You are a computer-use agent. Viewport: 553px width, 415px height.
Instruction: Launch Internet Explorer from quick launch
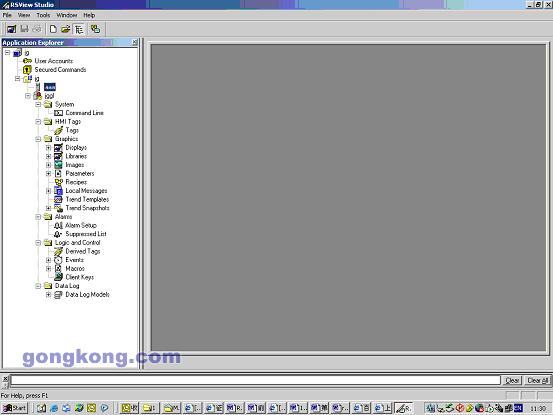click(54, 408)
